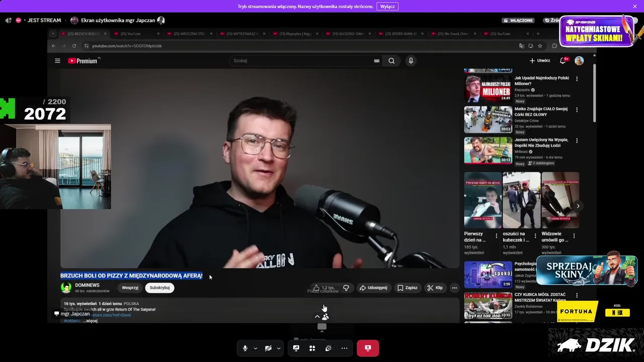Screen dimensions: 644x362
Task: Open YouTube notifications bell
Action: (563, 61)
